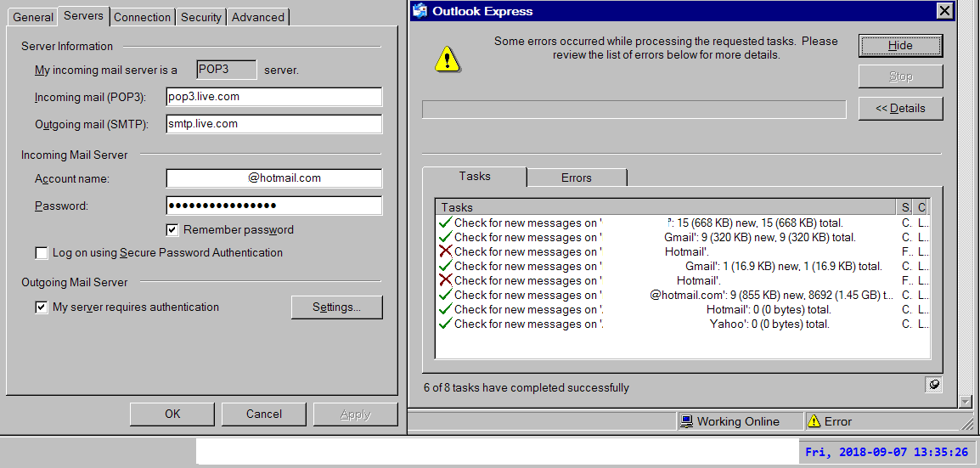
Task: Click scrollbar down arrow at window edge
Action: pyautogui.click(x=965, y=401)
